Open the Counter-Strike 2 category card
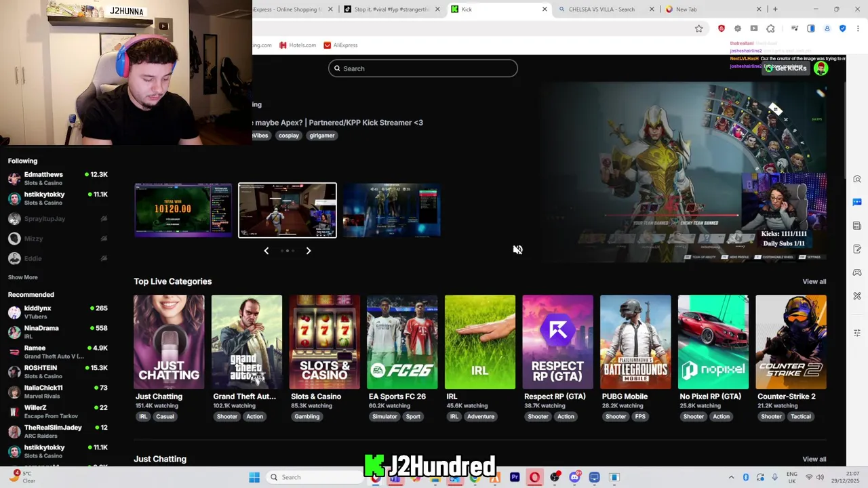The image size is (868, 488). (791, 342)
